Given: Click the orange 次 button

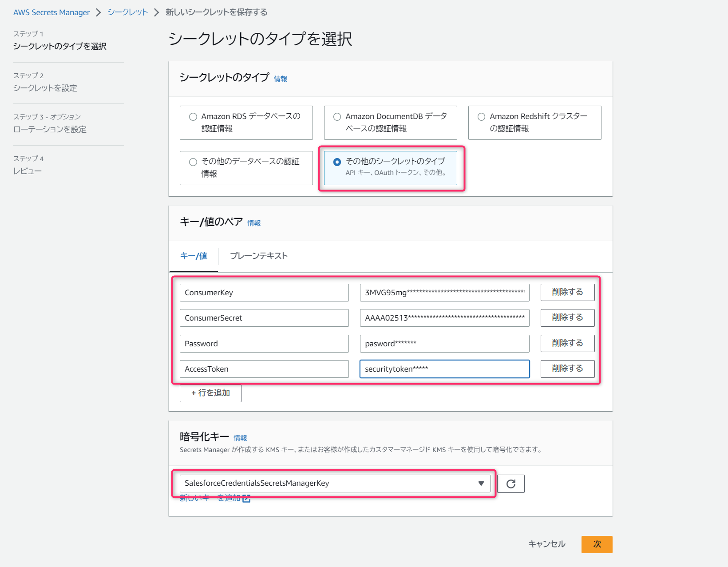Looking at the screenshot, I should pos(597,544).
